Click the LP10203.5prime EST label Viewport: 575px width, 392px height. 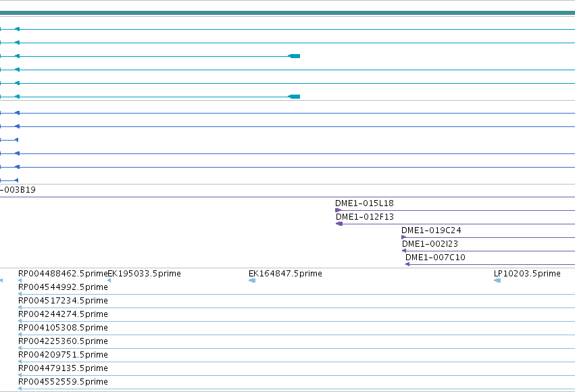[527, 274]
